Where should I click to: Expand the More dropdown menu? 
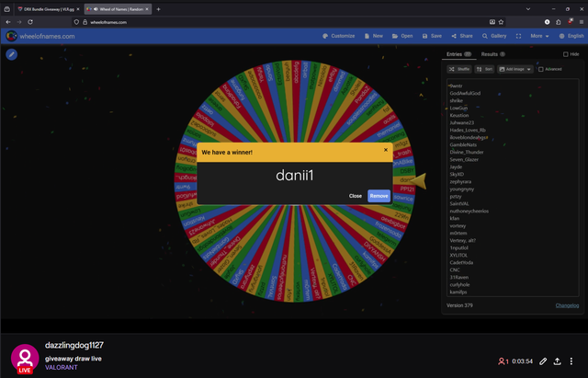(x=539, y=36)
